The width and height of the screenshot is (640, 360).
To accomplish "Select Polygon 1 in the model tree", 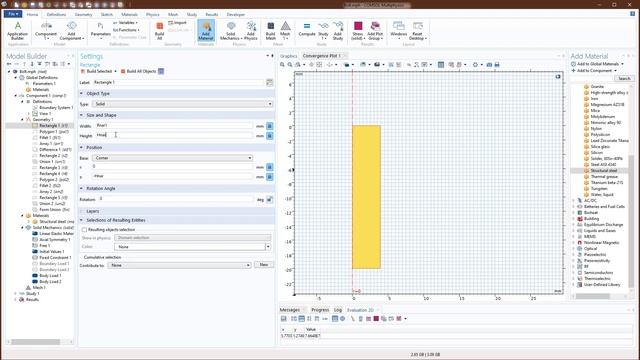I will [54, 132].
